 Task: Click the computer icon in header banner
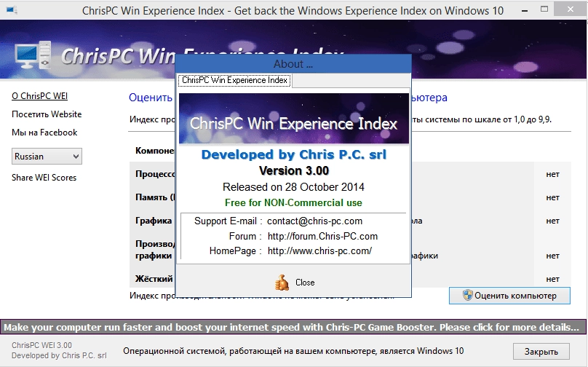[33, 55]
